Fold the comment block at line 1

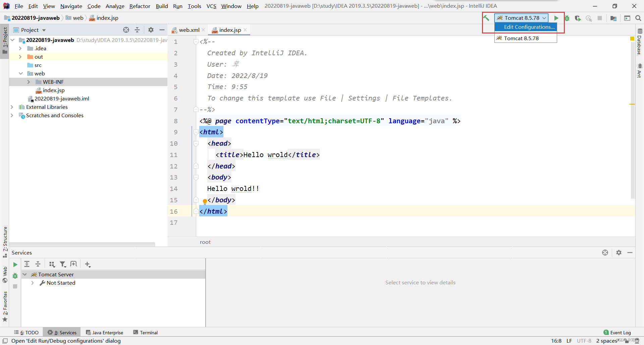pyautogui.click(x=196, y=42)
